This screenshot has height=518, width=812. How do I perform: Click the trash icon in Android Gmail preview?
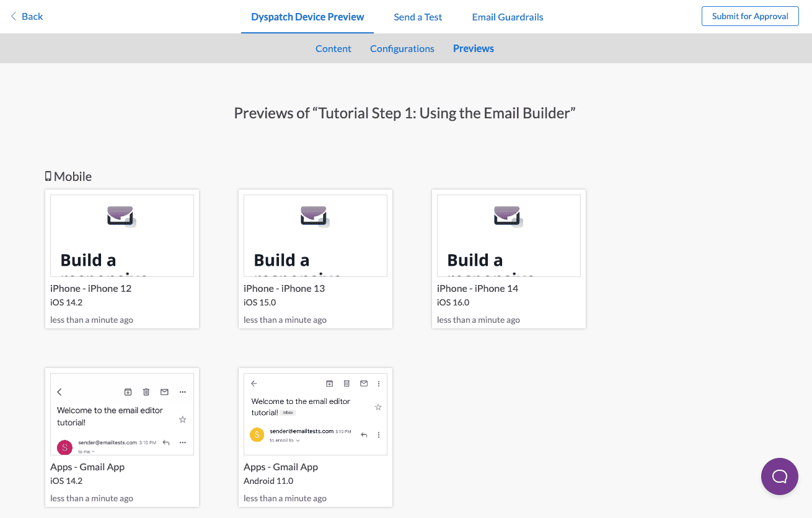pyautogui.click(x=347, y=384)
